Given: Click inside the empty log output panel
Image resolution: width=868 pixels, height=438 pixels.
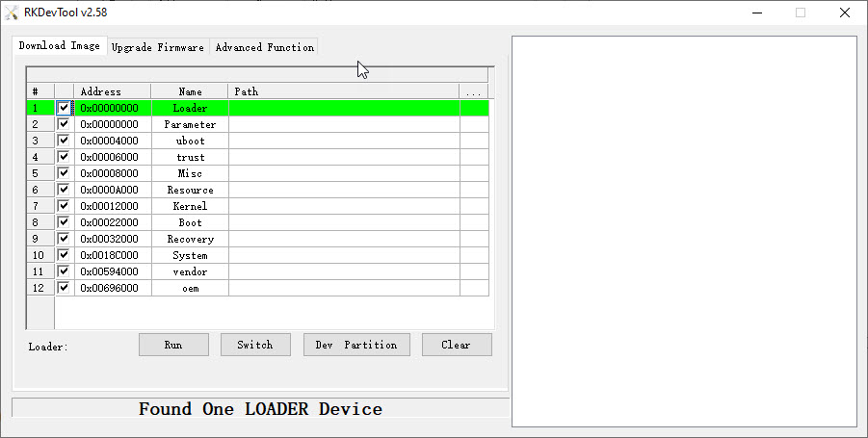Looking at the screenshot, I should point(684,231).
